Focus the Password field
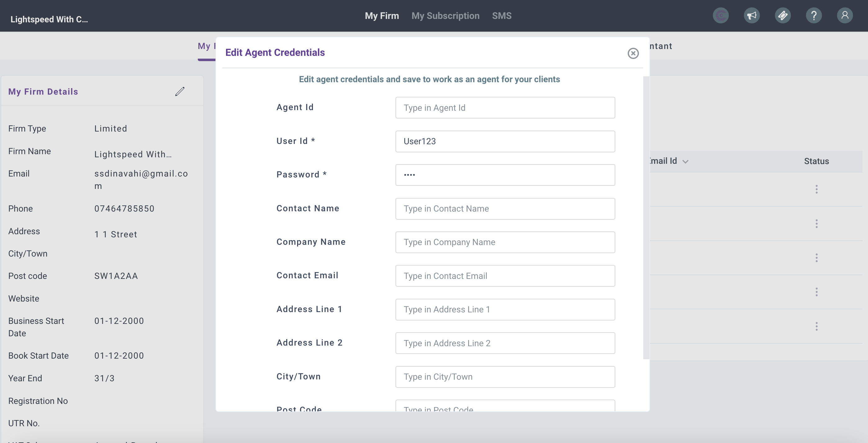Image resolution: width=868 pixels, height=443 pixels. [505, 175]
